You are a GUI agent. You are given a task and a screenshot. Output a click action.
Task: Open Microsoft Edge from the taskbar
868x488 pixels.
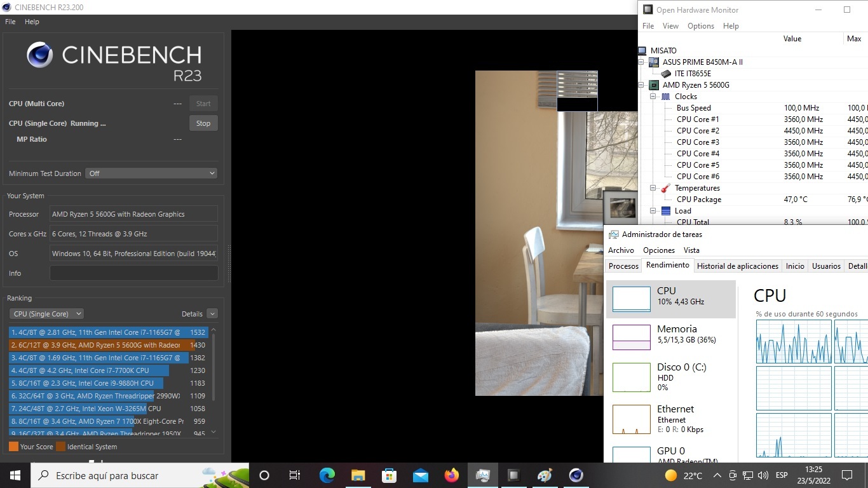[327, 475]
